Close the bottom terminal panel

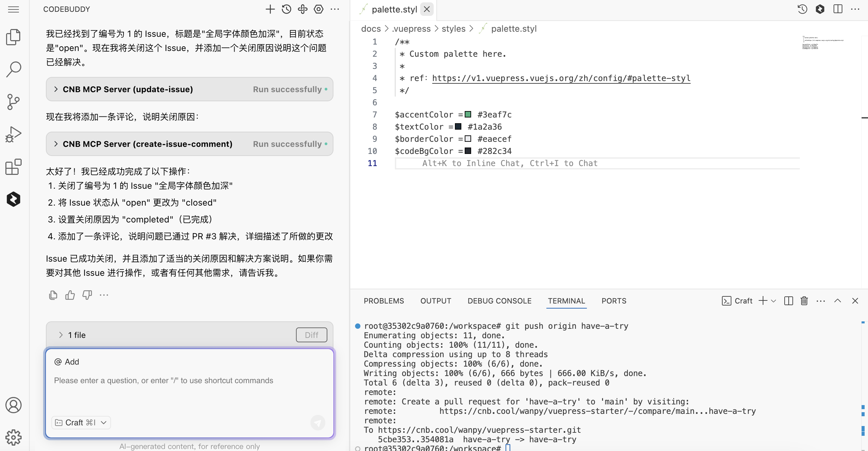click(x=855, y=301)
